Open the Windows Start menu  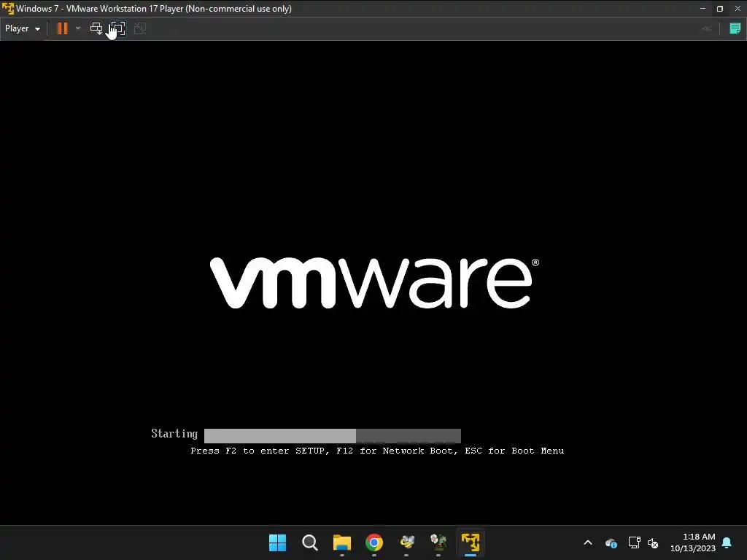[277, 542]
